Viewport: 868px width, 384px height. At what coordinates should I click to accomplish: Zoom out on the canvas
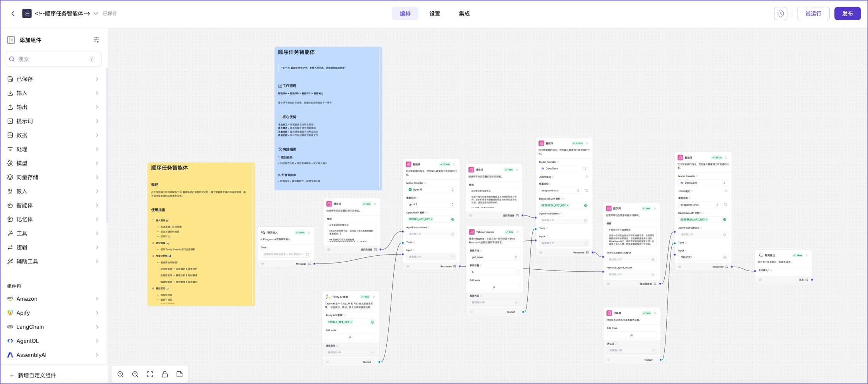tap(135, 374)
